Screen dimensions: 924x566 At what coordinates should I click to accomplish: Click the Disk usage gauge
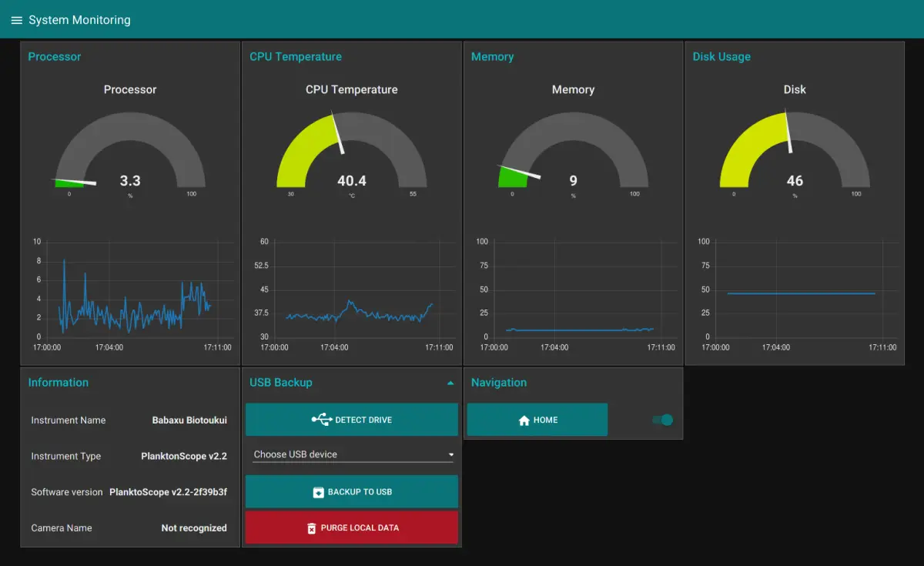pyautogui.click(x=795, y=150)
